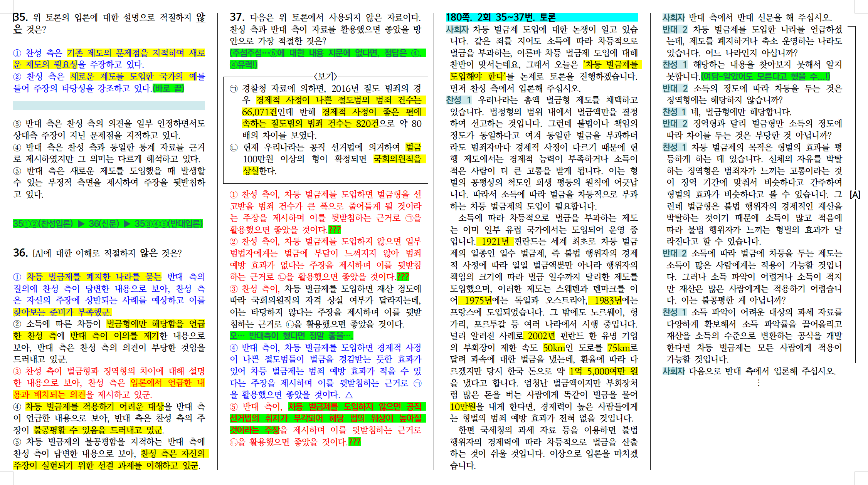Screen dimensions: 868x485
Task: Click the question number 36 heading
Action: pos(20,253)
